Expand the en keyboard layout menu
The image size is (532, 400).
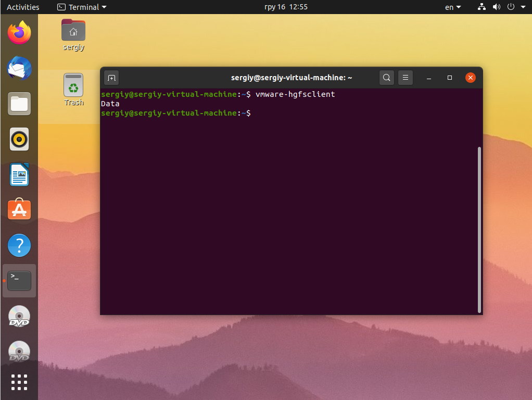(x=453, y=7)
